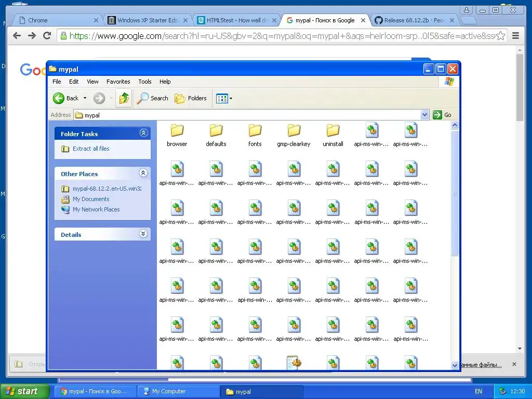Screen dimensions: 532x399
Task: Switch to the HTML5test tab
Action: coord(237,20)
